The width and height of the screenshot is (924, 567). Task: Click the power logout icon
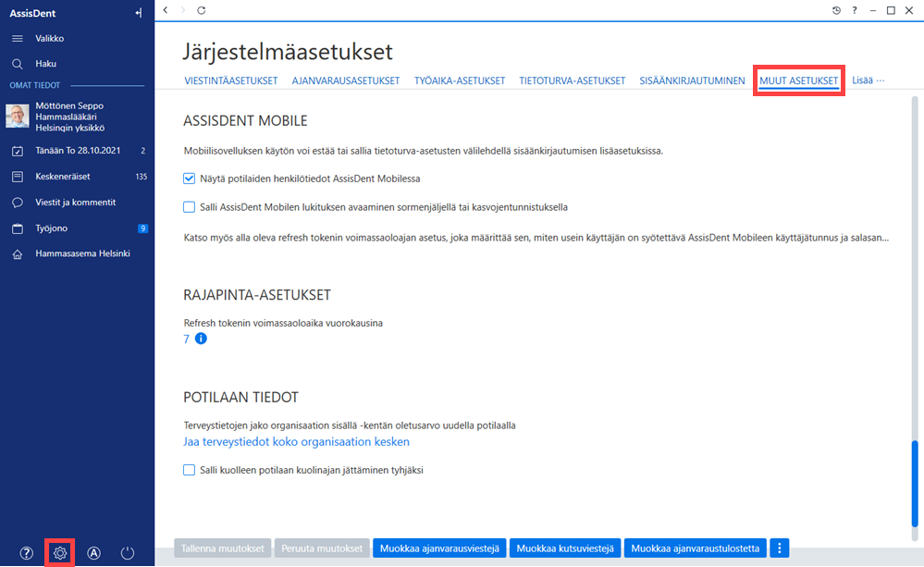tap(128, 553)
